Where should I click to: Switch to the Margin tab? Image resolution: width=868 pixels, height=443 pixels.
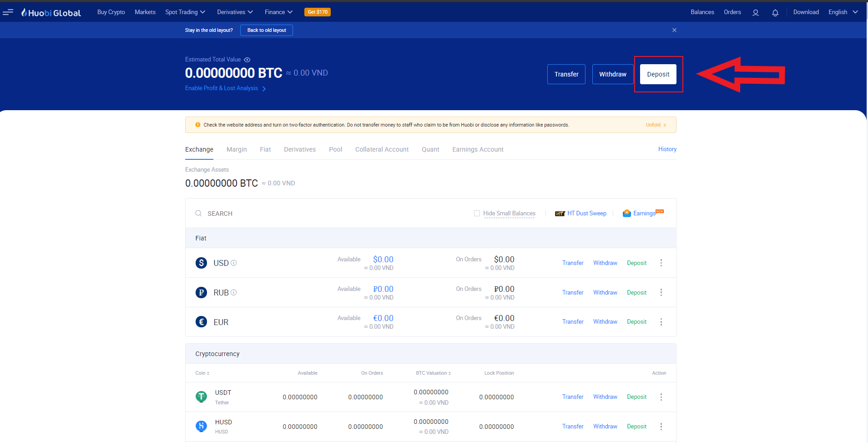(x=237, y=149)
